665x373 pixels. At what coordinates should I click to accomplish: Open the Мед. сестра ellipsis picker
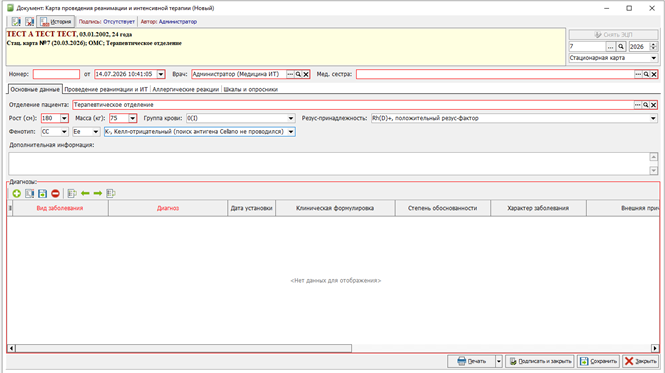(638, 74)
